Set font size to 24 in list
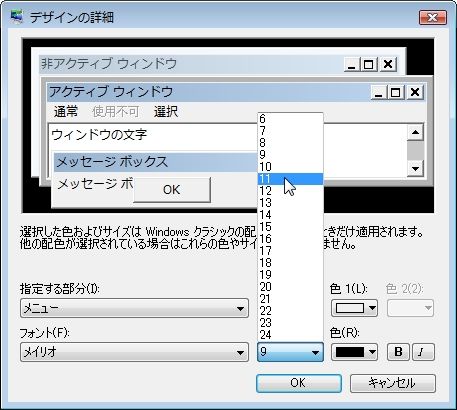This screenshot has width=457, height=410. [x=290, y=335]
